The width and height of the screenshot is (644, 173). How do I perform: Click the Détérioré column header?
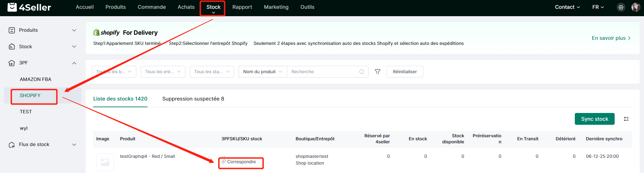pyautogui.click(x=565, y=139)
